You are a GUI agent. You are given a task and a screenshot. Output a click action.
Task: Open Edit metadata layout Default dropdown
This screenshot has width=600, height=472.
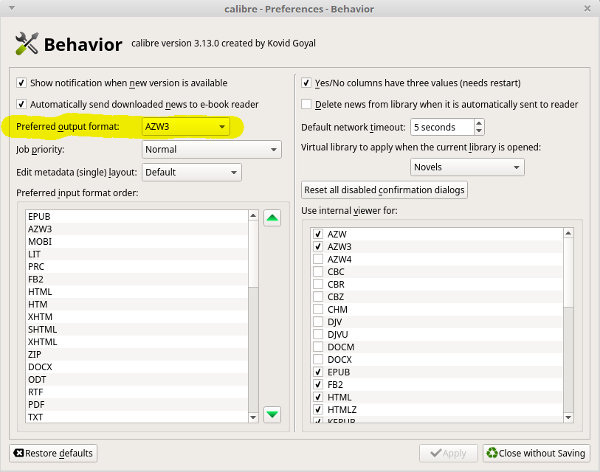click(x=192, y=172)
